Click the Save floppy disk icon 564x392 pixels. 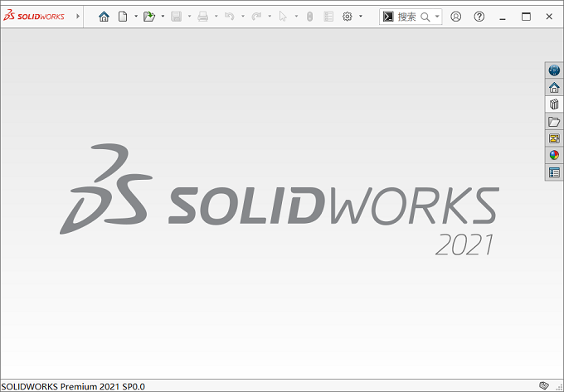(176, 17)
